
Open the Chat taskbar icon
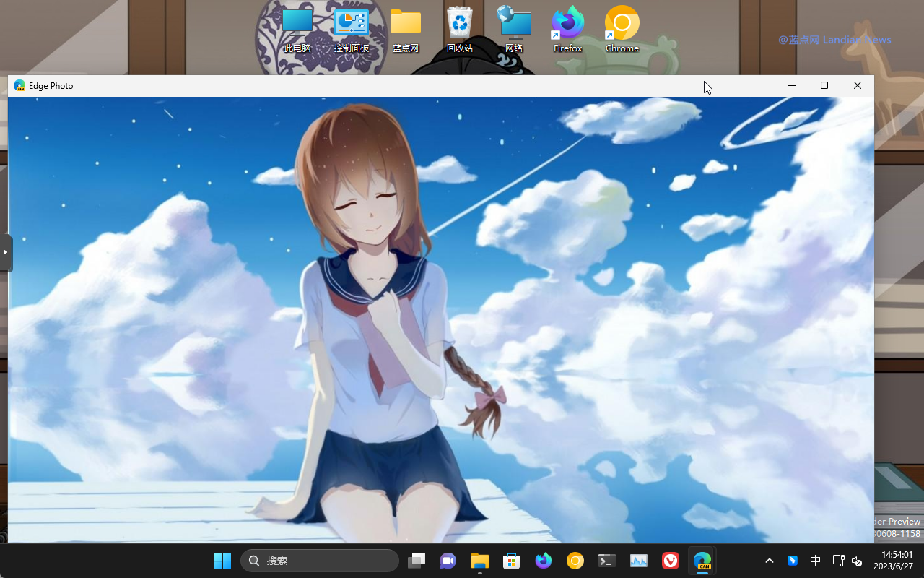(x=448, y=561)
